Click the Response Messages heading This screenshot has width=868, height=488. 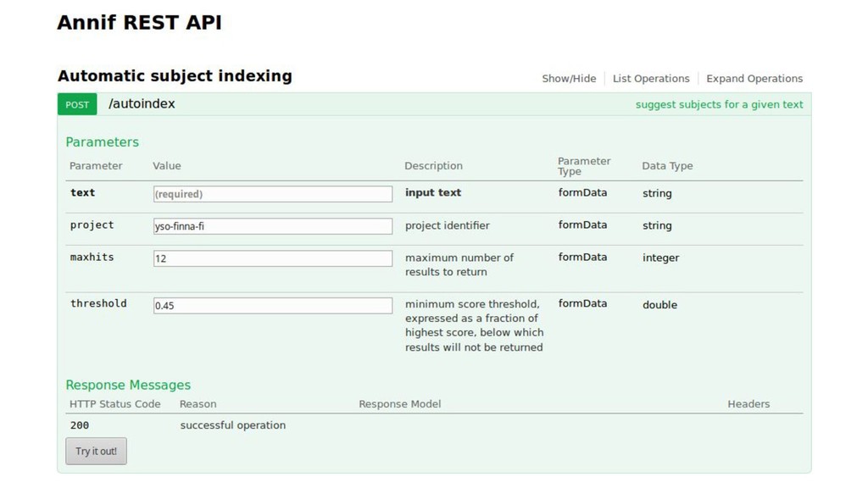pyautogui.click(x=128, y=385)
